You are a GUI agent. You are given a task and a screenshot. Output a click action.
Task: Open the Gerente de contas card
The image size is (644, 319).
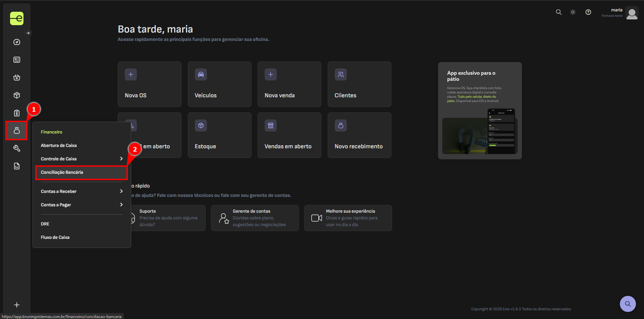255,218
